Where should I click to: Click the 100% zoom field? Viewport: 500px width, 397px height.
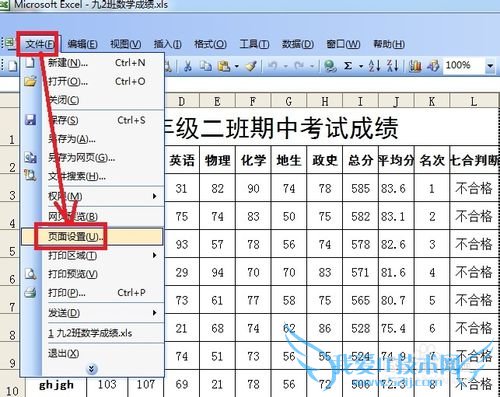click(x=464, y=65)
